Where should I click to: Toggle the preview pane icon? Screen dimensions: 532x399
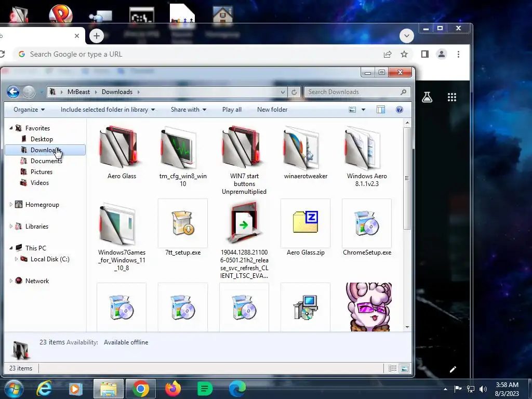[x=381, y=110]
